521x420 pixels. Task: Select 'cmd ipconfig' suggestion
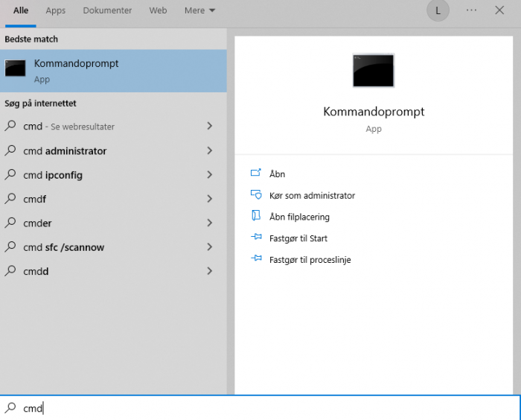(113, 175)
